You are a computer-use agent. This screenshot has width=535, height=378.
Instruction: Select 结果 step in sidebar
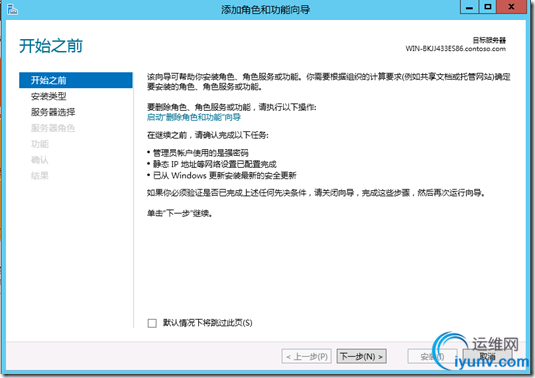(40, 176)
